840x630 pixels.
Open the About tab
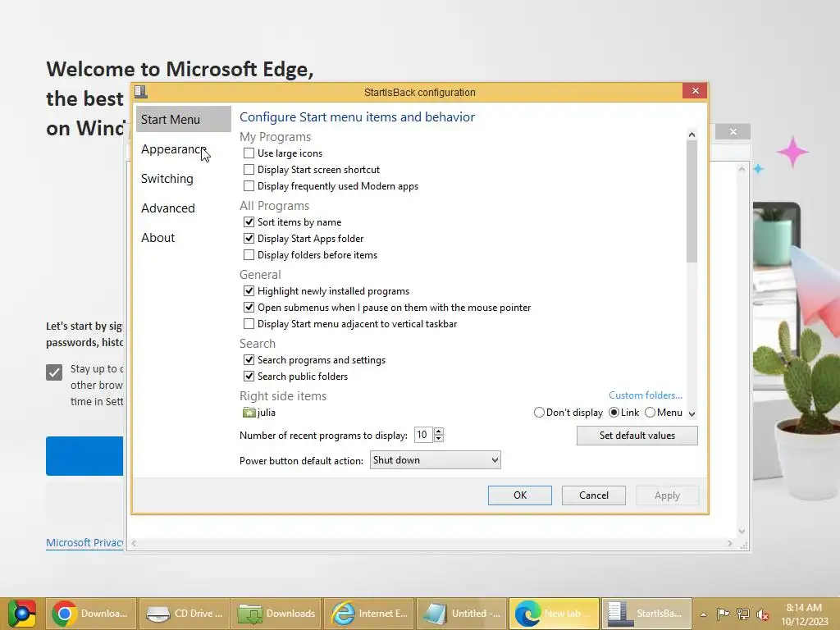[183, 237]
